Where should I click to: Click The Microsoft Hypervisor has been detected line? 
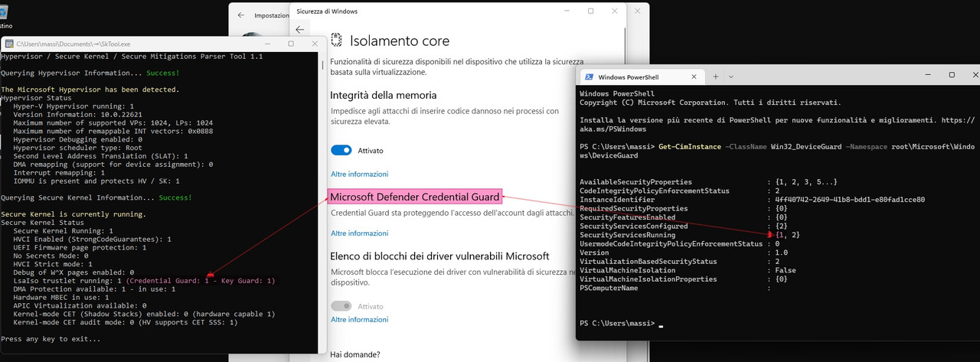[90, 90]
